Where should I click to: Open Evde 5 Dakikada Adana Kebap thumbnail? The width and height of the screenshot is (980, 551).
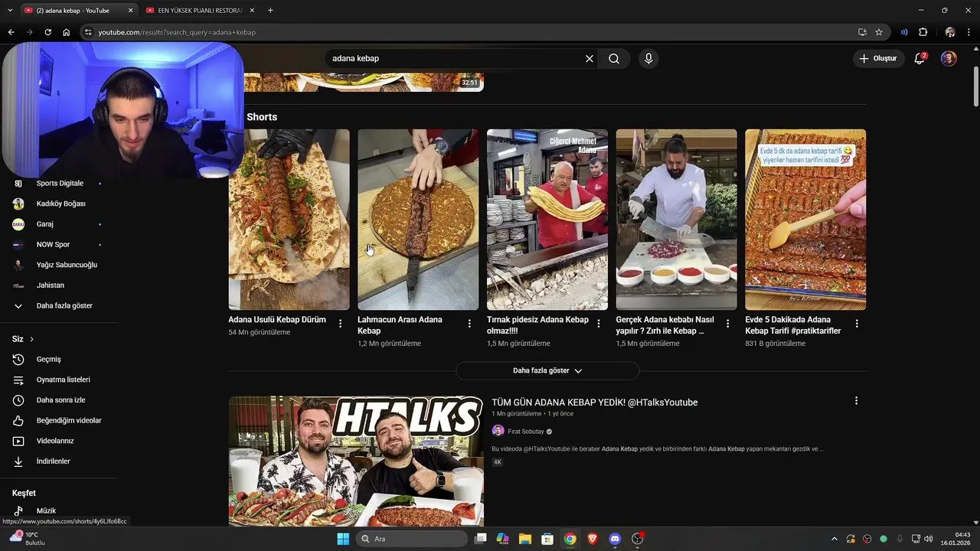[805, 220]
